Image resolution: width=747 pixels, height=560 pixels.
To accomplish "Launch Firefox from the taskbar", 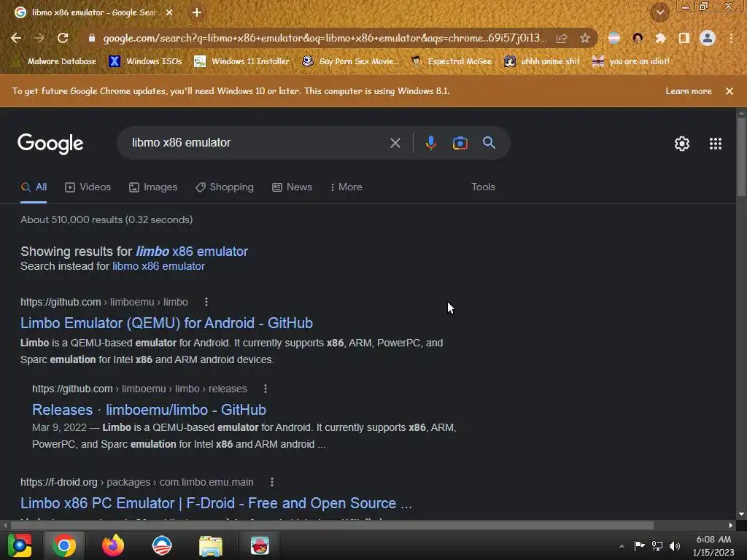I will [113, 545].
